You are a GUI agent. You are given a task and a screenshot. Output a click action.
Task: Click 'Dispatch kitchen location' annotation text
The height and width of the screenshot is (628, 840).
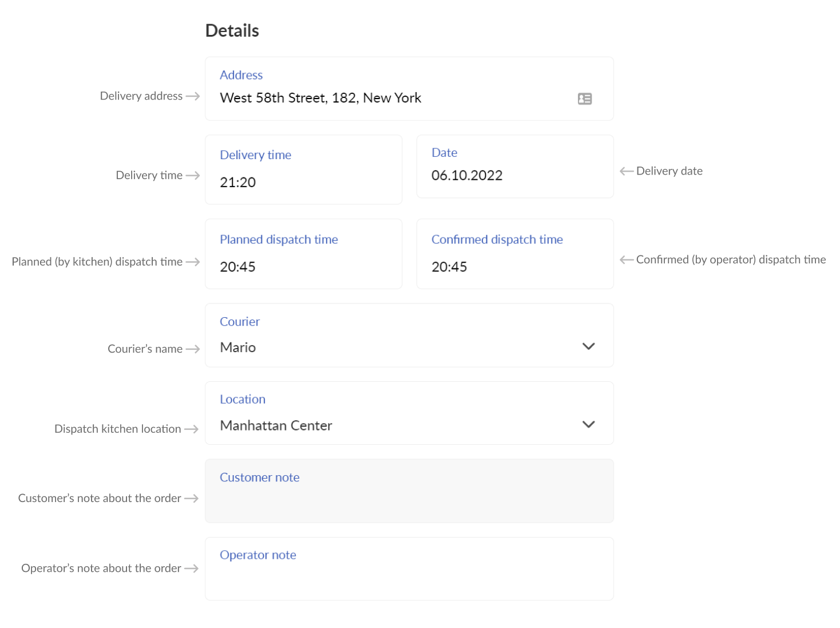(118, 429)
